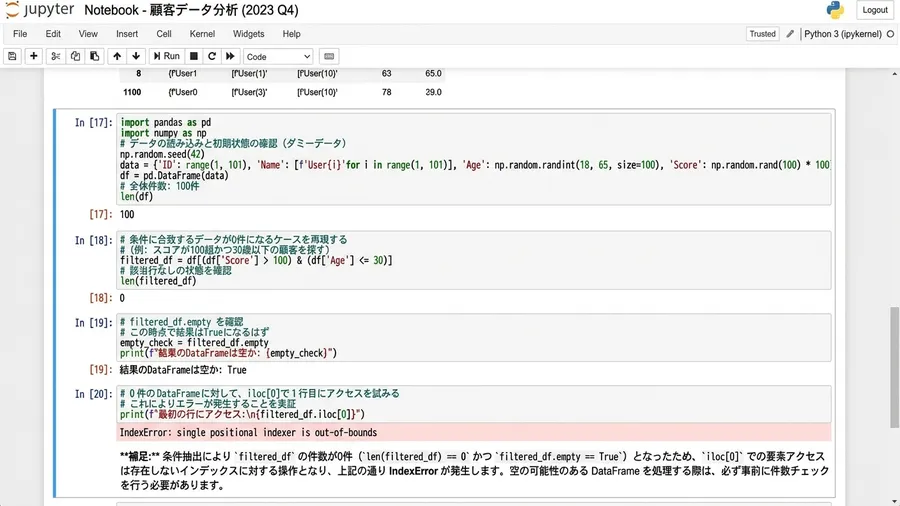
Task: Open the Insert menu
Action: click(127, 34)
